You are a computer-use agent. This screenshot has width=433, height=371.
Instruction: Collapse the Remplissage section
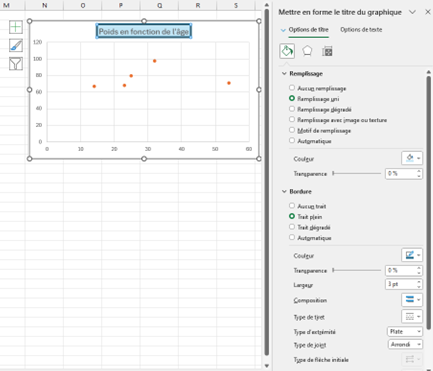coord(284,73)
